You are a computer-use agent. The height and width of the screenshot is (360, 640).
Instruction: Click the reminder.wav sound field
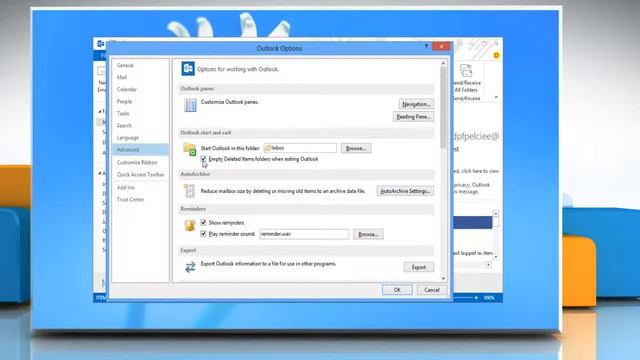coord(304,234)
